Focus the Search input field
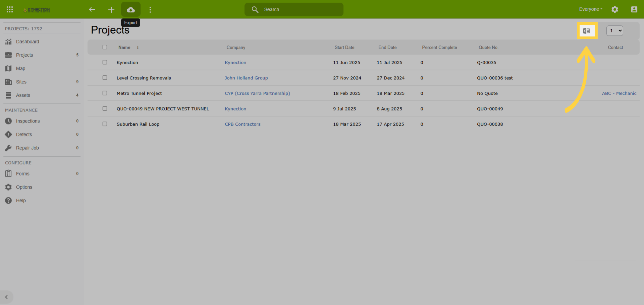 (x=294, y=9)
